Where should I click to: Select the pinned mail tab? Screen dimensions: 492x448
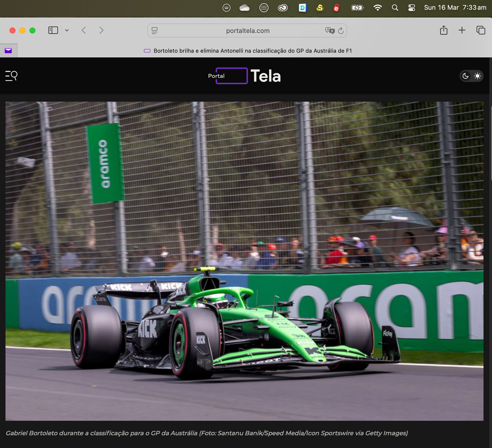tap(8, 51)
